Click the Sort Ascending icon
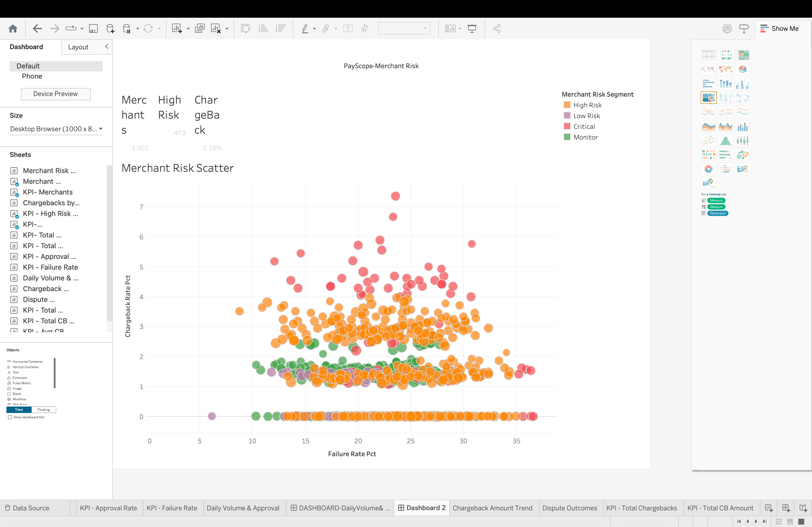The height and width of the screenshot is (527, 812). tap(263, 29)
